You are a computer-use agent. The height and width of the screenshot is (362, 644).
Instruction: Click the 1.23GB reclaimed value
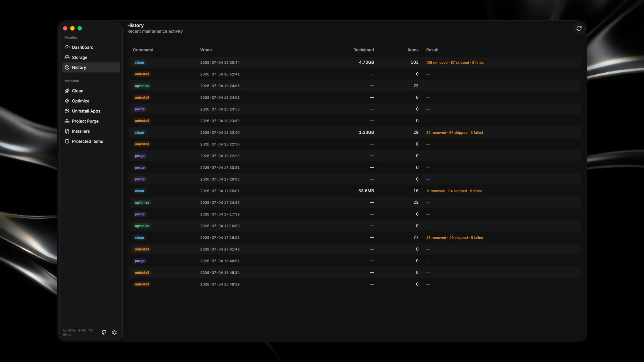click(366, 132)
